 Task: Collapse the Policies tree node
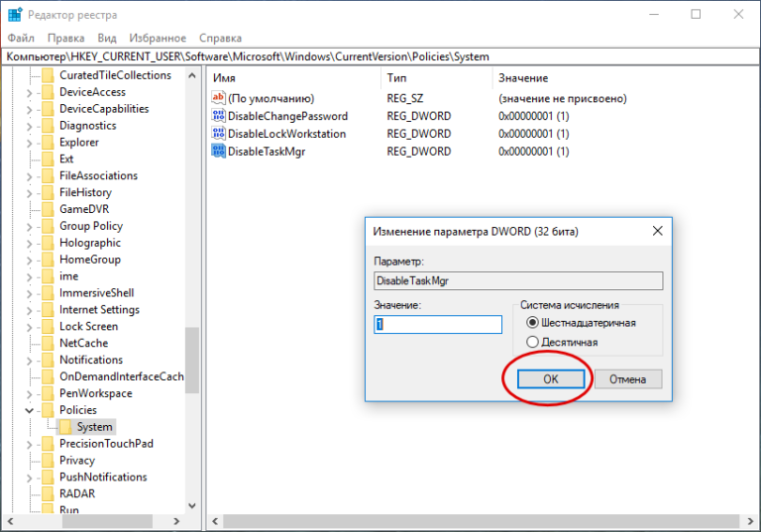point(29,410)
